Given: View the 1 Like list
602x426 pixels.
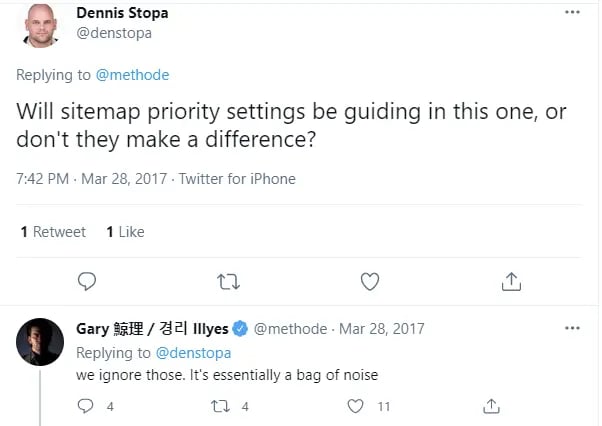Looking at the screenshot, I should point(125,232).
